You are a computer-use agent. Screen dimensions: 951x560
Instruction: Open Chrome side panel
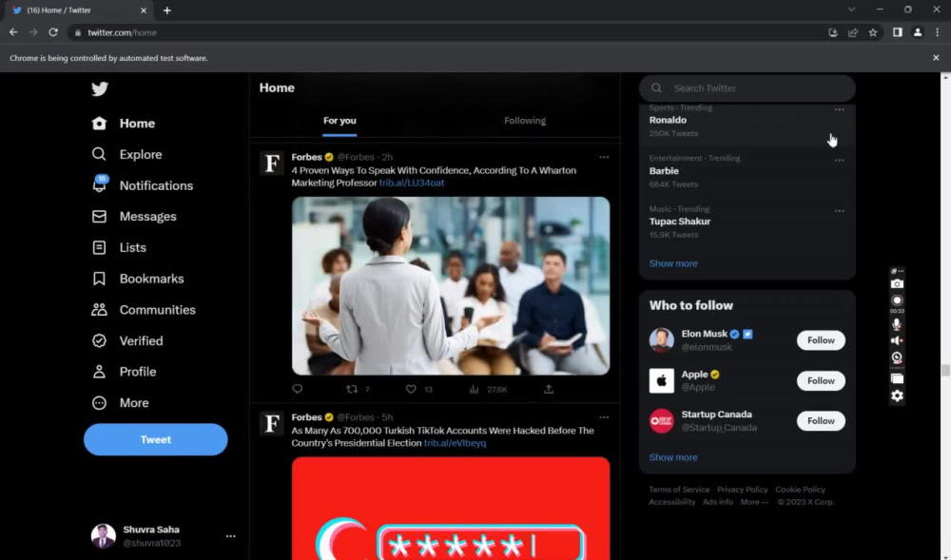(x=898, y=32)
